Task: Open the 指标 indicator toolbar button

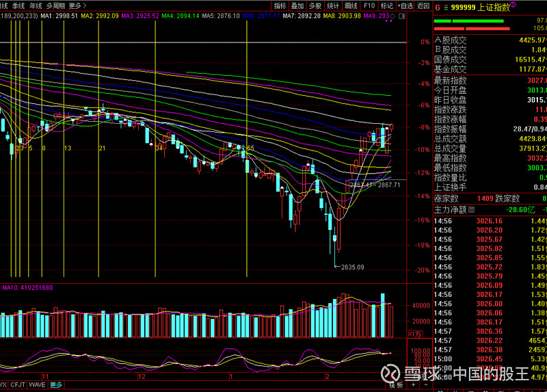Action: (x=280, y=5)
